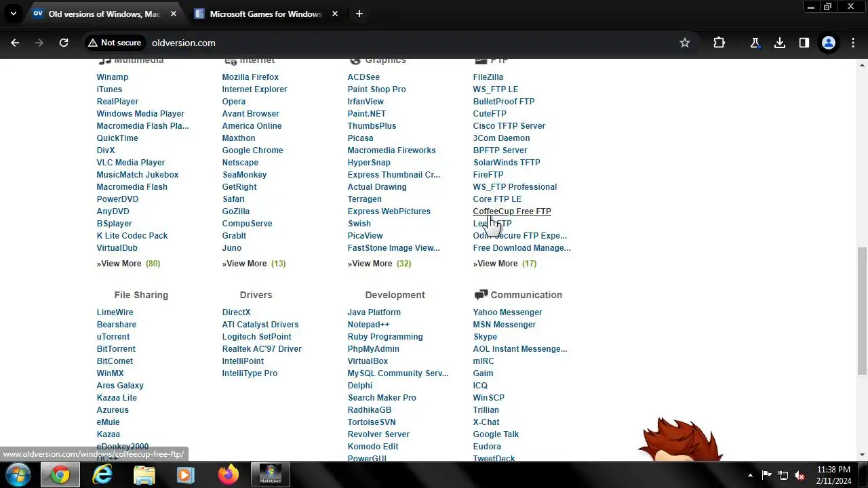Open the Picasa link

click(x=360, y=138)
